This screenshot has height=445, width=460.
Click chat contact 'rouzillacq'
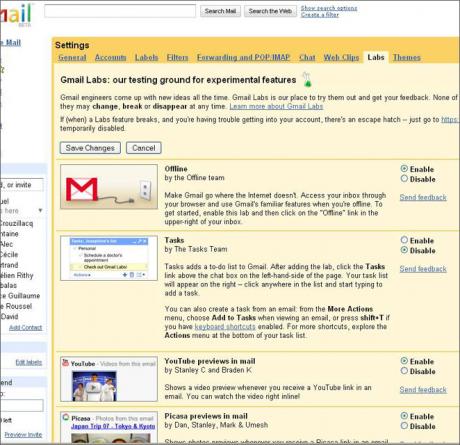click(17, 223)
